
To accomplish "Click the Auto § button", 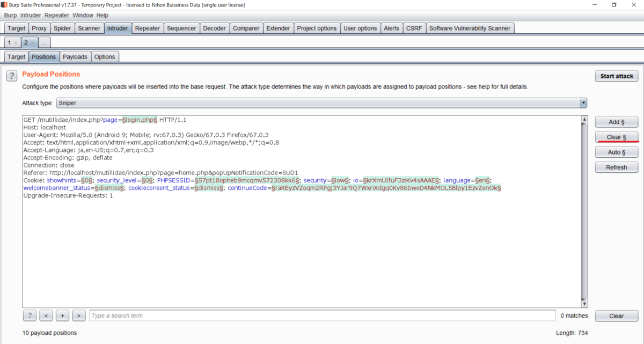I will point(617,152).
